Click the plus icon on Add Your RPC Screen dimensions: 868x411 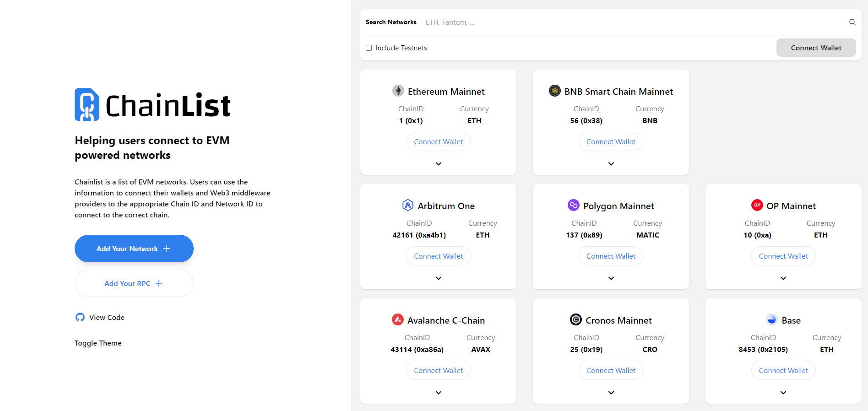[x=159, y=283]
